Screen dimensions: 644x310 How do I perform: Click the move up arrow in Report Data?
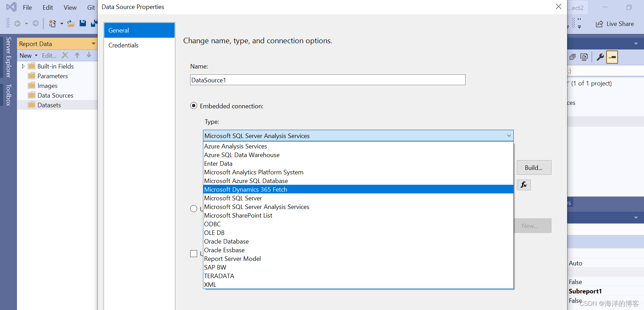point(77,55)
